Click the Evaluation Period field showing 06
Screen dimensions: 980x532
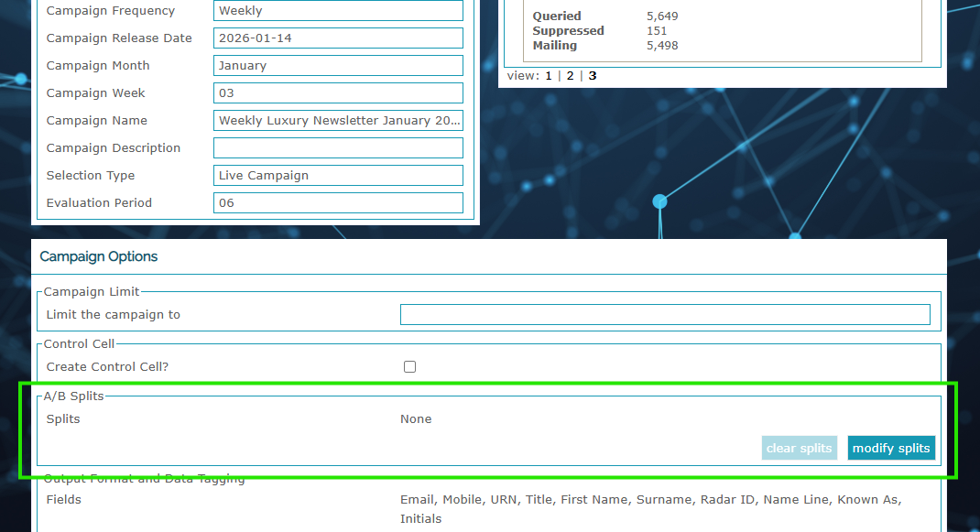[x=338, y=203]
